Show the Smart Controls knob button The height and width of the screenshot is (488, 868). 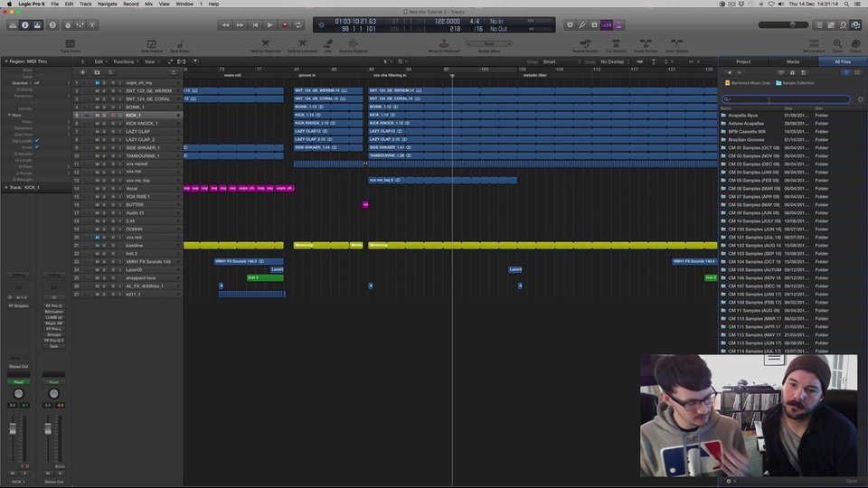click(x=68, y=25)
